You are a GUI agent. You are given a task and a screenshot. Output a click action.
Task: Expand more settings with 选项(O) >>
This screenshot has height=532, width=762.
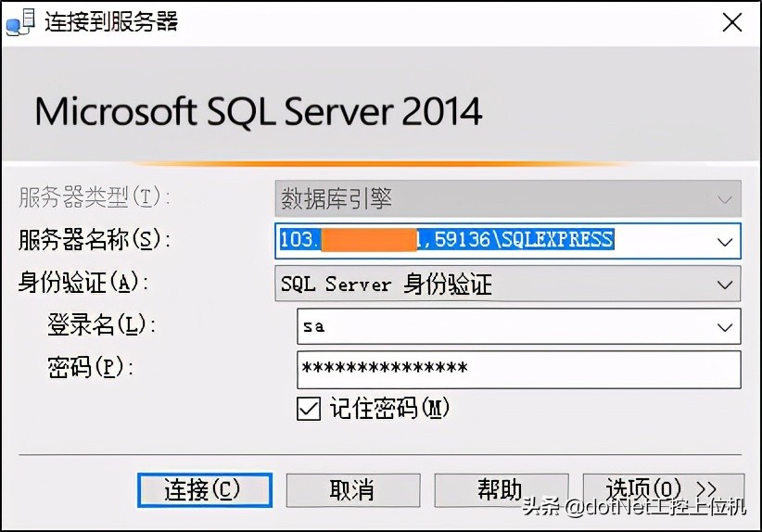pos(662,488)
